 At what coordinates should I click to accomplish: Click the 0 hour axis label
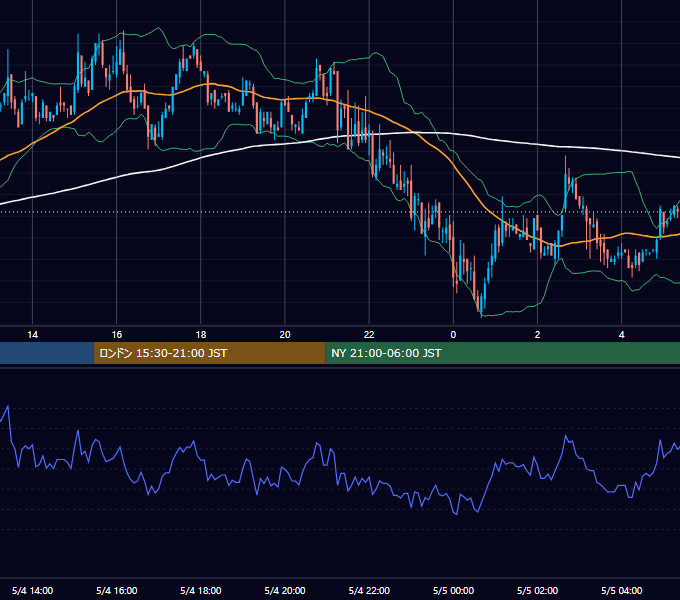click(453, 335)
